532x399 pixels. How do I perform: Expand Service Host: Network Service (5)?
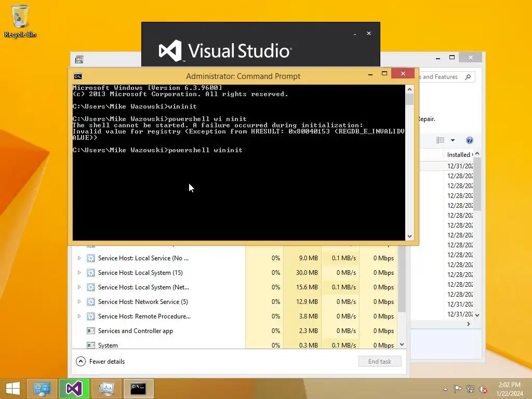[79, 302]
